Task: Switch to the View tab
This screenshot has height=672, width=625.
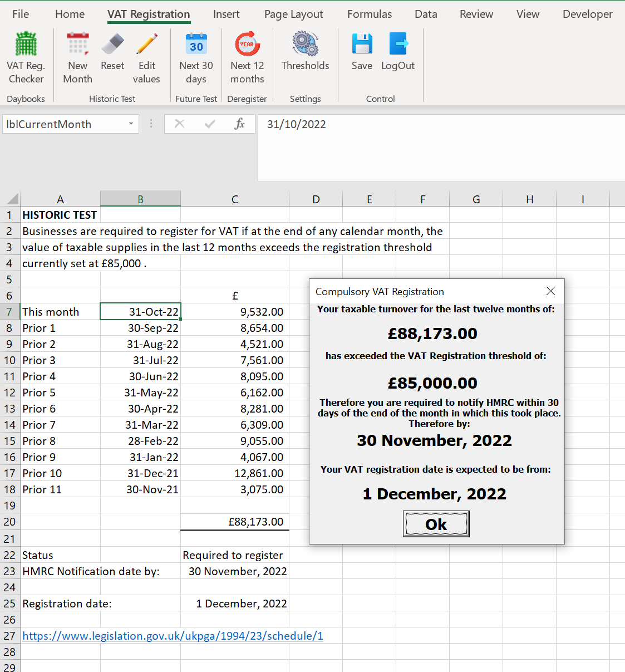Action: 528,14
